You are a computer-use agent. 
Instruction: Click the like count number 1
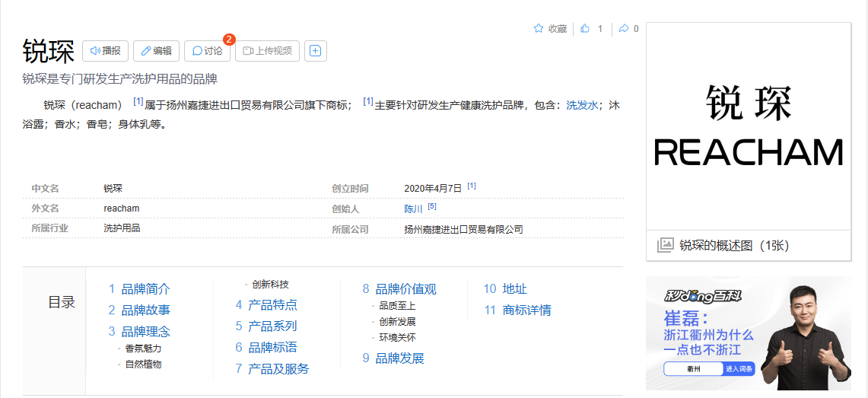pos(600,29)
